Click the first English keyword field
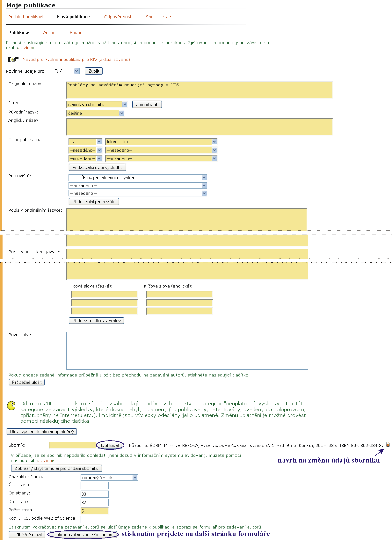Screen dimensions: 392x540 (179, 294)
